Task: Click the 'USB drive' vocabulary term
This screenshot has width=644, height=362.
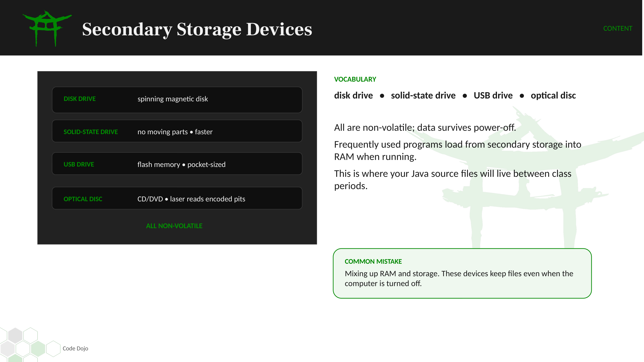Action: pos(493,96)
